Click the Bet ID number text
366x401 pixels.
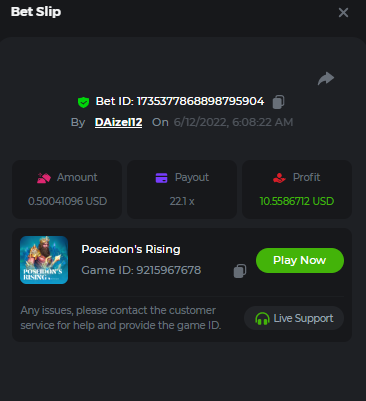coord(201,101)
